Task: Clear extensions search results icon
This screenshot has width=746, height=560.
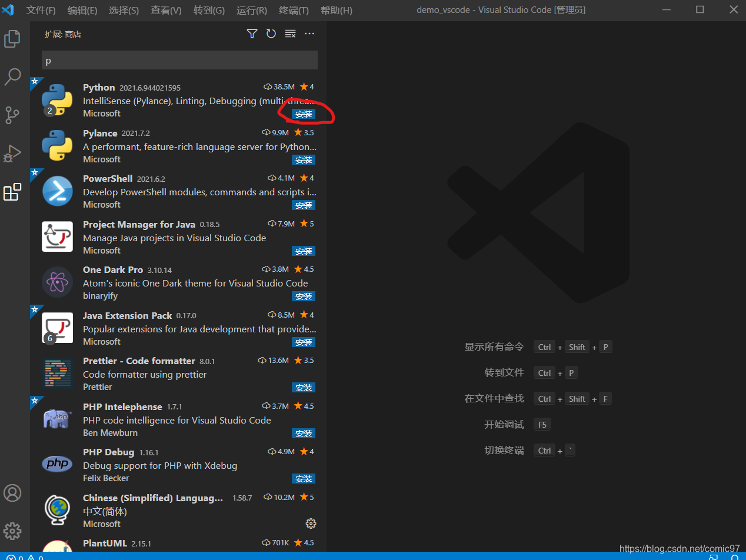Action: click(x=290, y=34)
